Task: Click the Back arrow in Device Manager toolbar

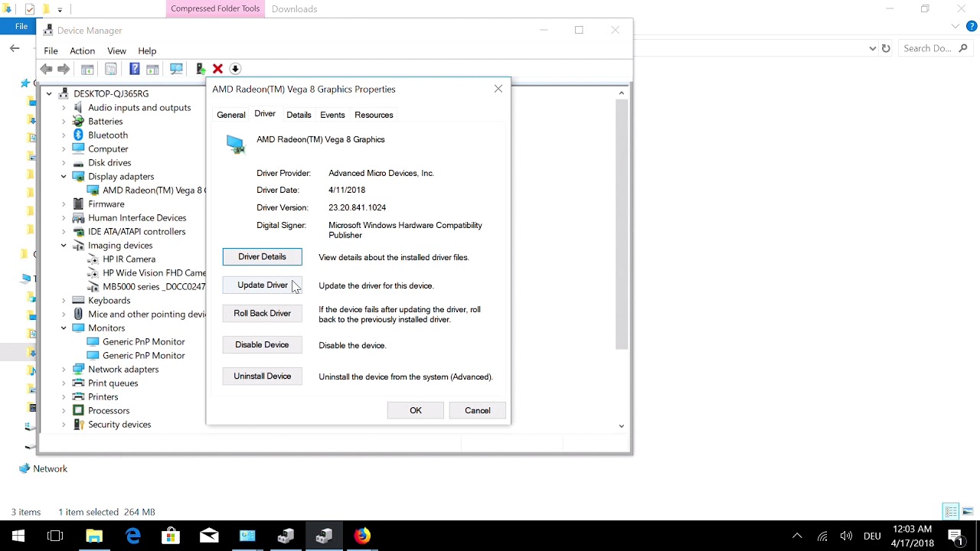Action: click(46, 69)
